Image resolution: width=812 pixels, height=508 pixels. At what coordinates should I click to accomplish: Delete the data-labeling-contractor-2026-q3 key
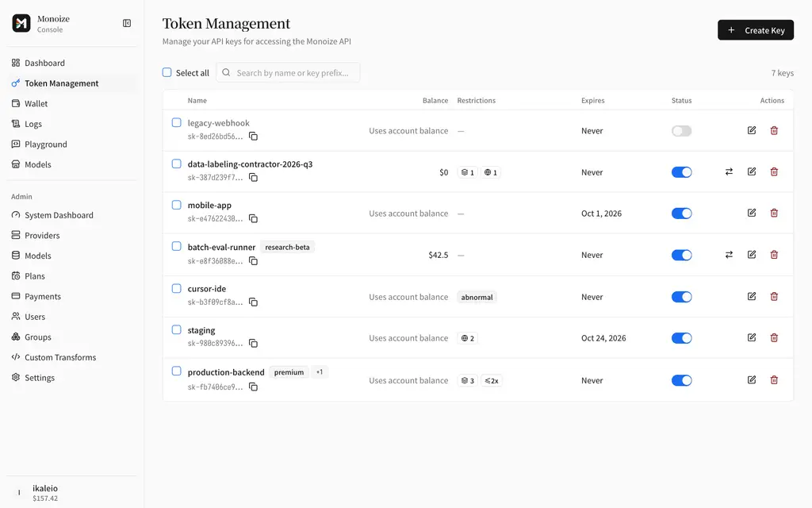click(774, 171)
